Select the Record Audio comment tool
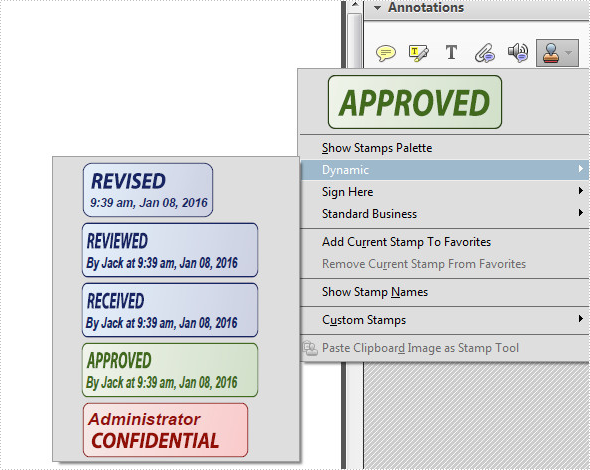Screen dimensions: 590x470 pos(518,53)
